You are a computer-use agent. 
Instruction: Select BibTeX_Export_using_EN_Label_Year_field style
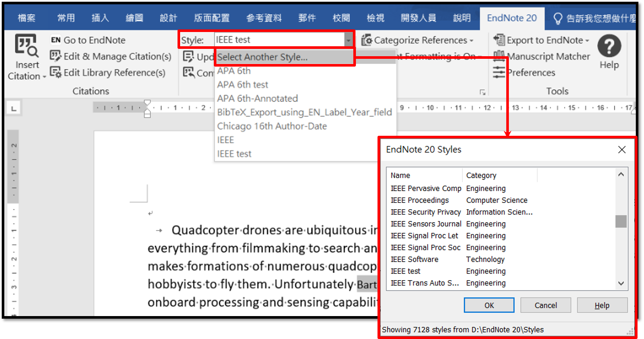305,112
